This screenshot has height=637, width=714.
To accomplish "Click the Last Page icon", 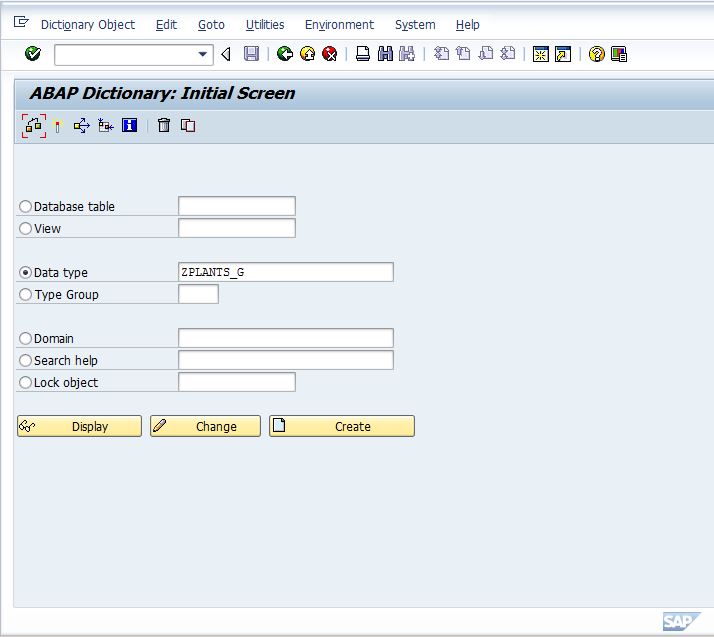I will (x=508, y=54).
